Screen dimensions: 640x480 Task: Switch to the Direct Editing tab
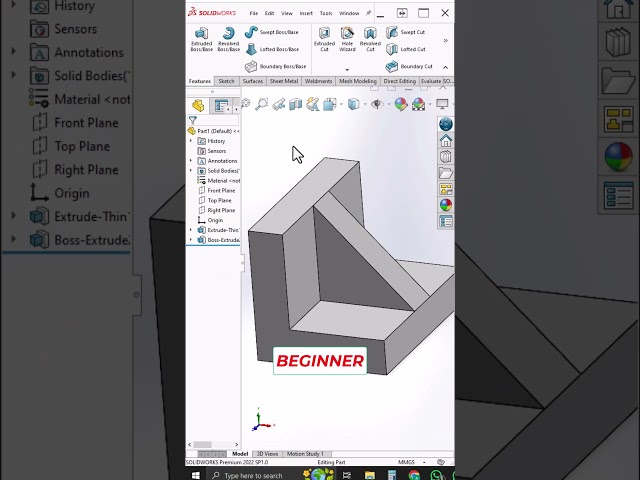[400, 81]
